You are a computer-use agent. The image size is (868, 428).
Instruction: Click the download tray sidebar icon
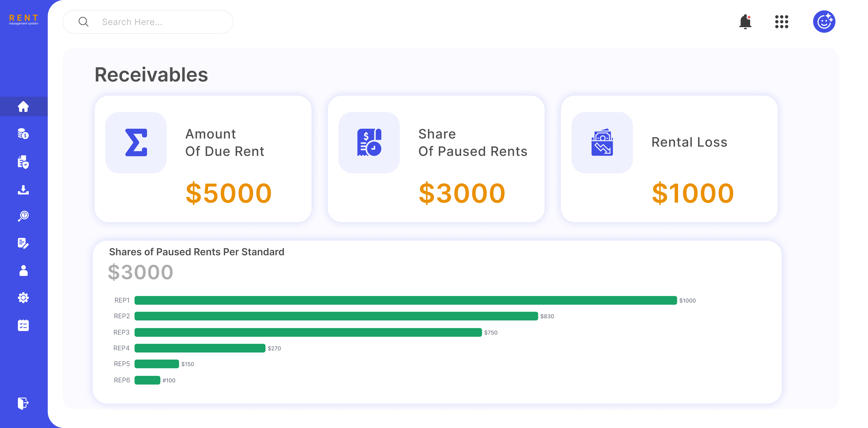(23, 190)
